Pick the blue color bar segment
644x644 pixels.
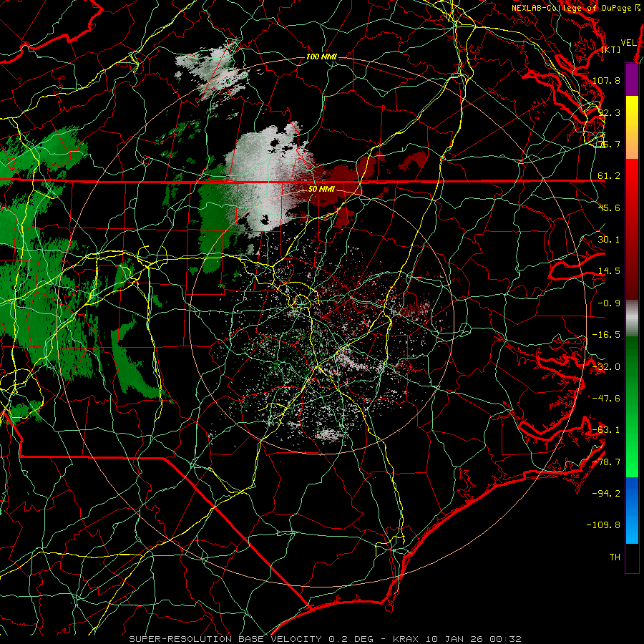(632, 510)
